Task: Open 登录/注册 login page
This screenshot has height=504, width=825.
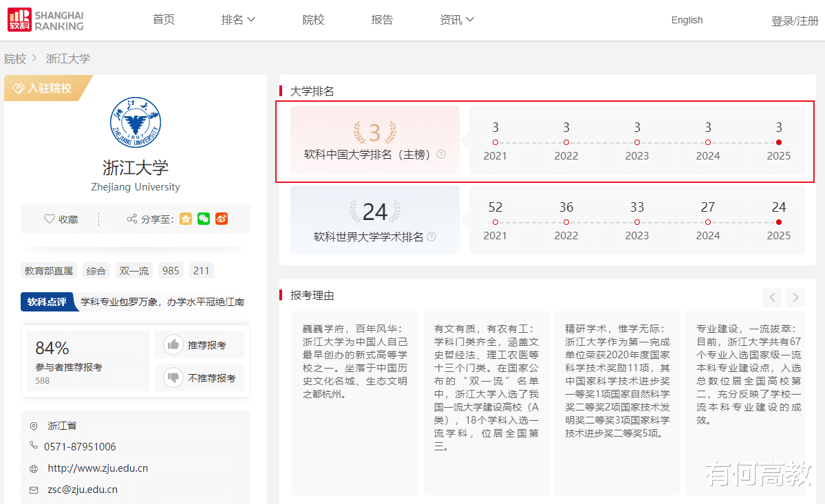Action: tap(795, 21)
